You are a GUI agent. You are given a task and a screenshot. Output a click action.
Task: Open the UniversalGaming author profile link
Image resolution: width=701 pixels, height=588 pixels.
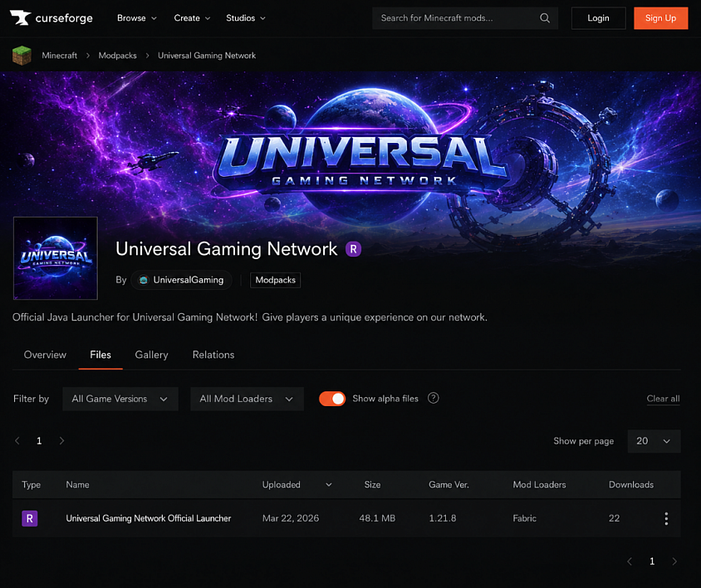(182, 280)
